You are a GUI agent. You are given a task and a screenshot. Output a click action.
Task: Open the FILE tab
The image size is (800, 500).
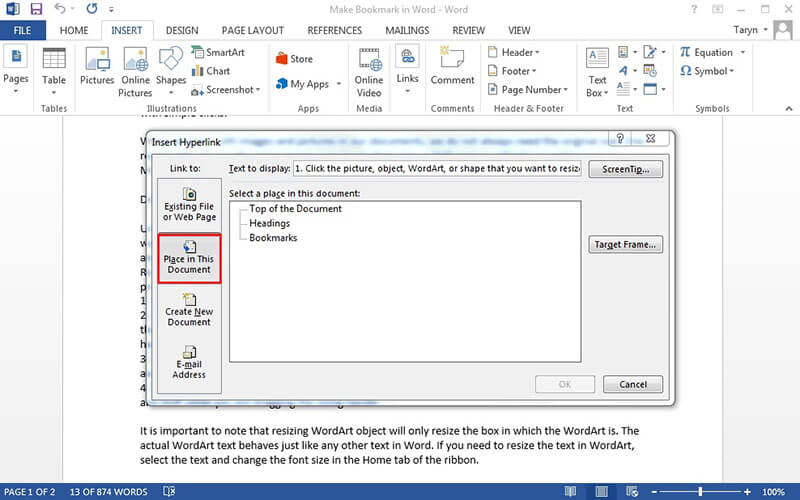(x=22, y=31)
